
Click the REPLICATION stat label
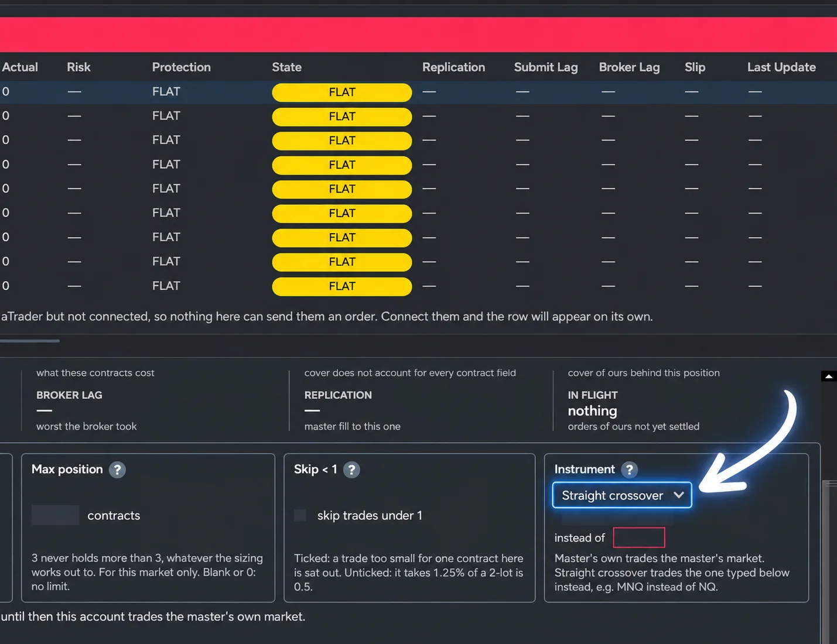point(338,395)
